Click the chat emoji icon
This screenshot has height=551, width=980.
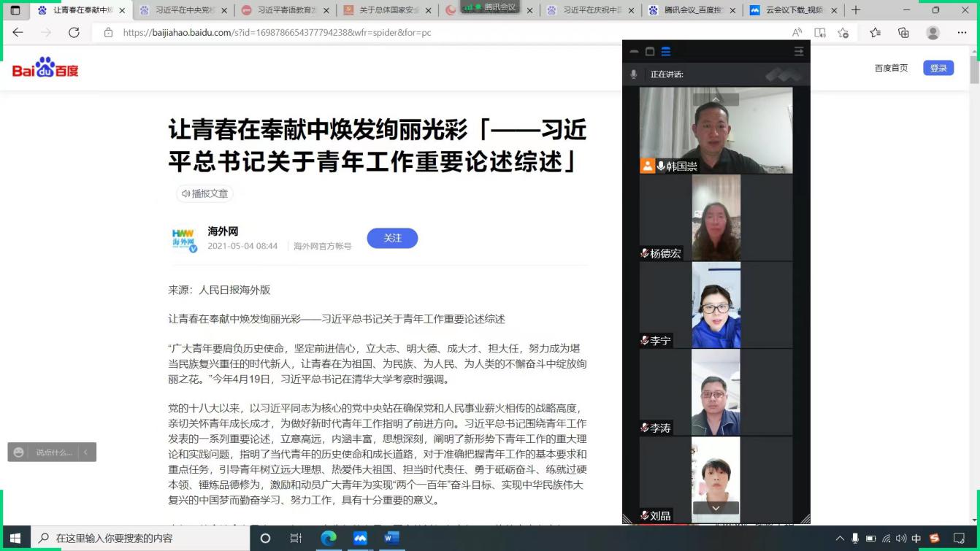[19, 452]
